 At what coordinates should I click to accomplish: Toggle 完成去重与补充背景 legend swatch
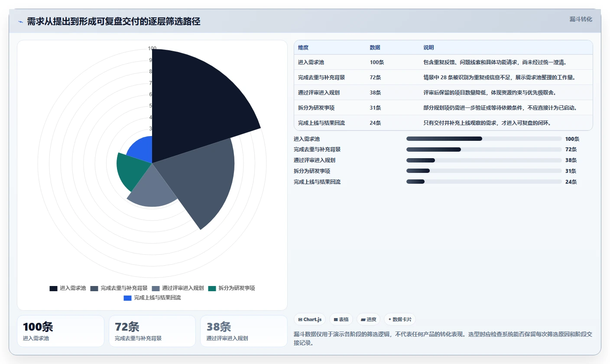tap(94, 288)
